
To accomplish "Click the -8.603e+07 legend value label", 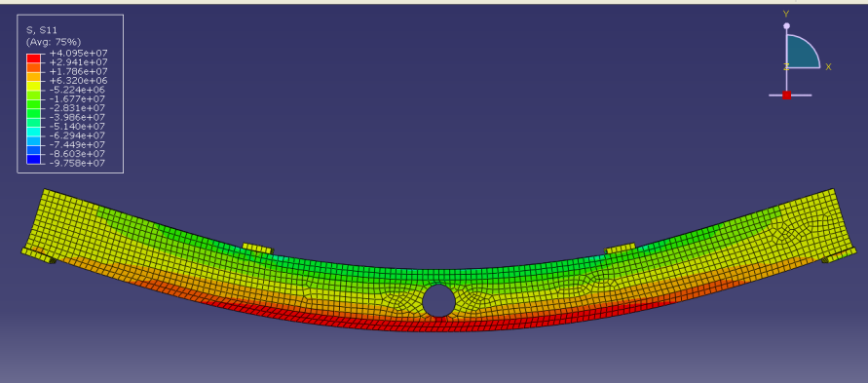I will (78, 154).
